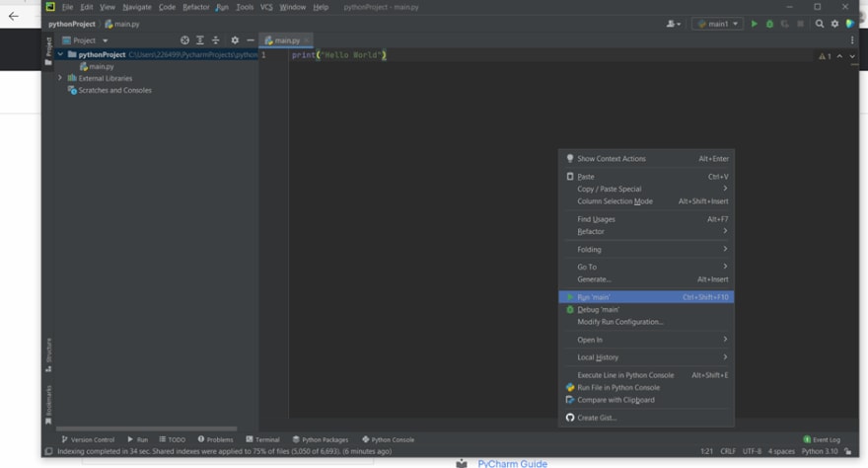This screenshot has width=868, height=468.
Task: Click Collapse All icon in Project panel
Action: (216, 40)
